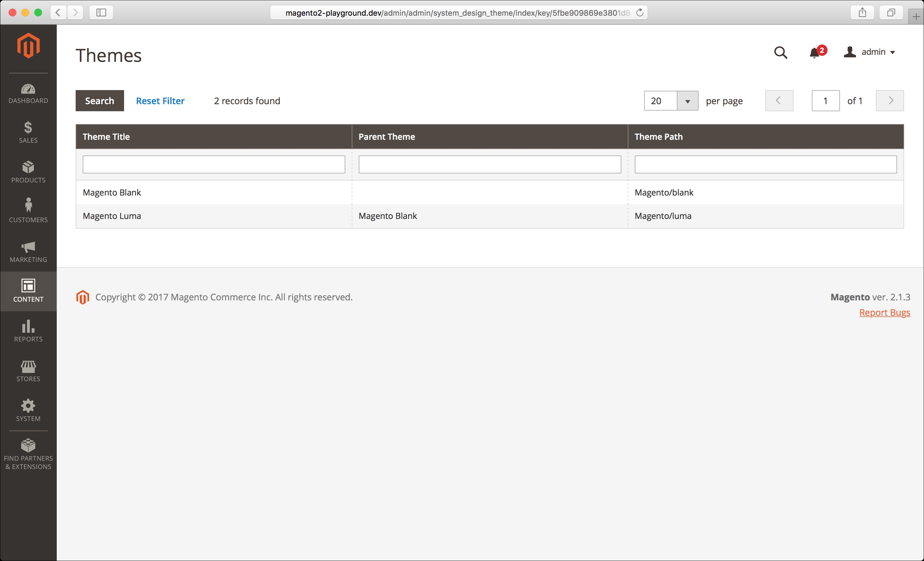Open the Stores menu
Screen dimensions: 924x561
coord(29,371)
